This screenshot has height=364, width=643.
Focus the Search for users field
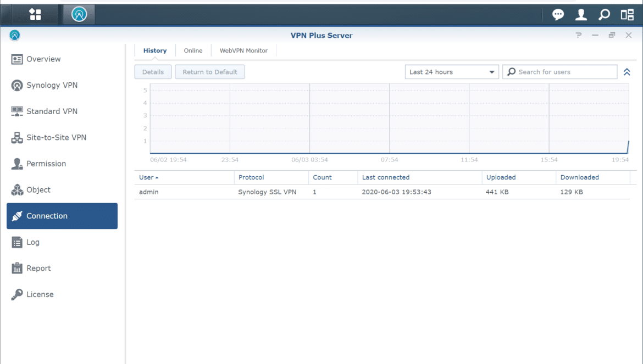coord(560,72)
